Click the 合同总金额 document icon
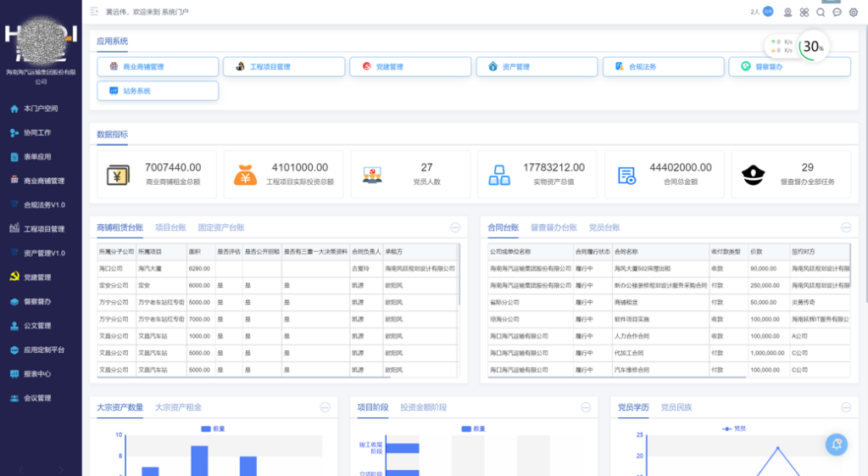 point(626,176)
